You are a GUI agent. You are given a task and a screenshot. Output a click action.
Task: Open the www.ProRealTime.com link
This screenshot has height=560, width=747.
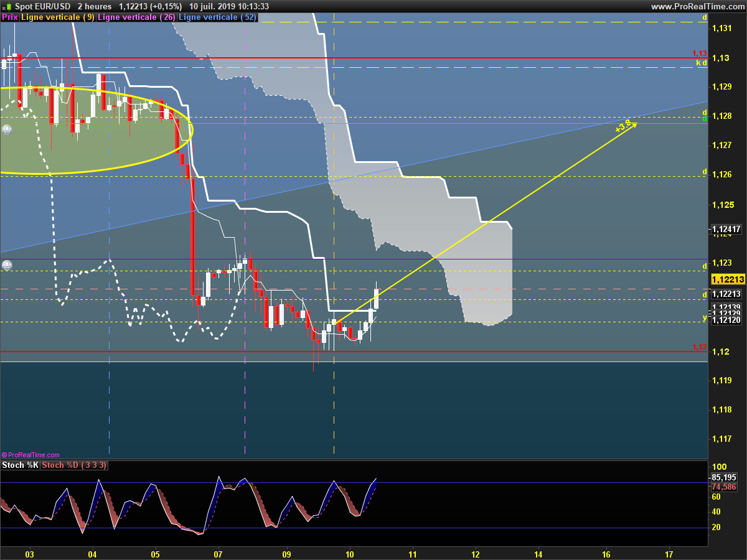[x=697, y=6]
